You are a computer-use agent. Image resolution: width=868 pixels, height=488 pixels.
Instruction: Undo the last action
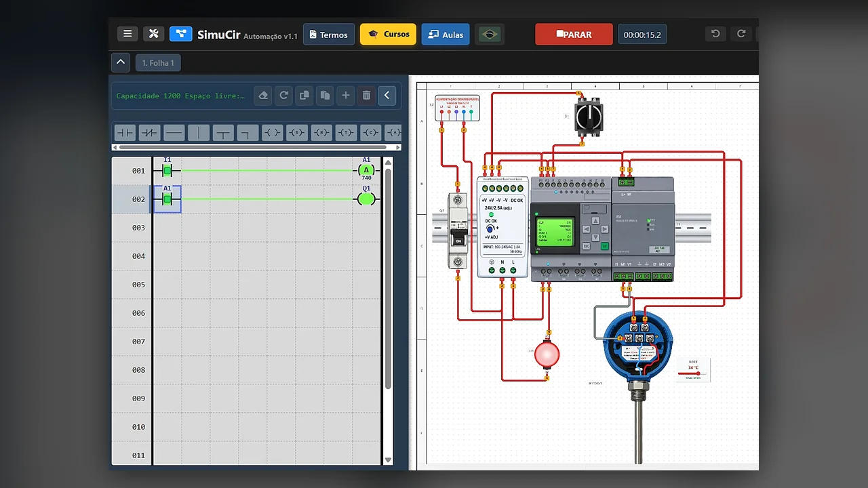[x=715, y=34]
